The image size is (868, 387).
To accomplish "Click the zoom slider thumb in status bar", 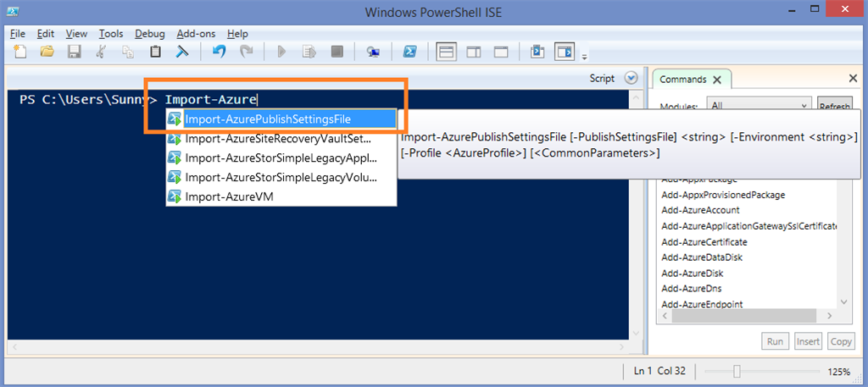I will [737, 371].
